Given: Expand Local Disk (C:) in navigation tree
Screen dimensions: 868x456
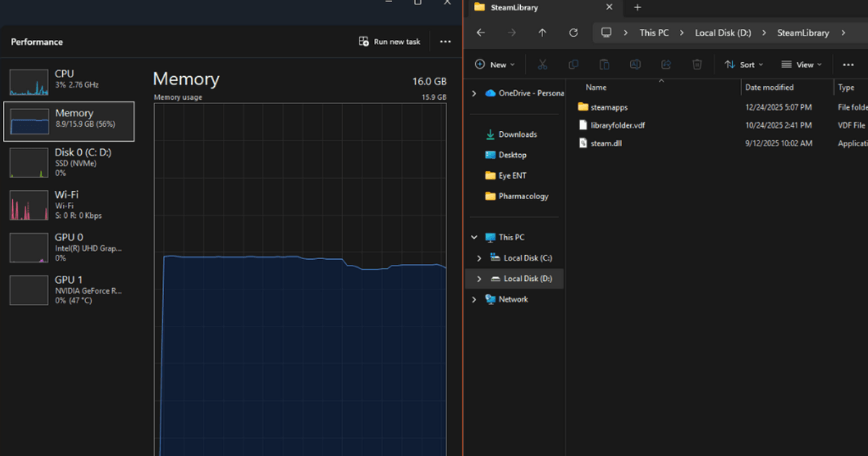Looking at the screenshot, I should [480, 258].
